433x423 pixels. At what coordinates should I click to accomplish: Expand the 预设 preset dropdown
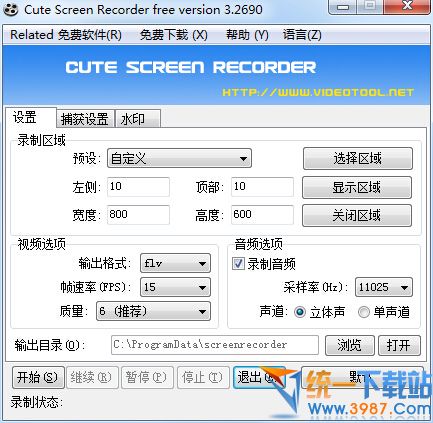[x=179, y=158]
